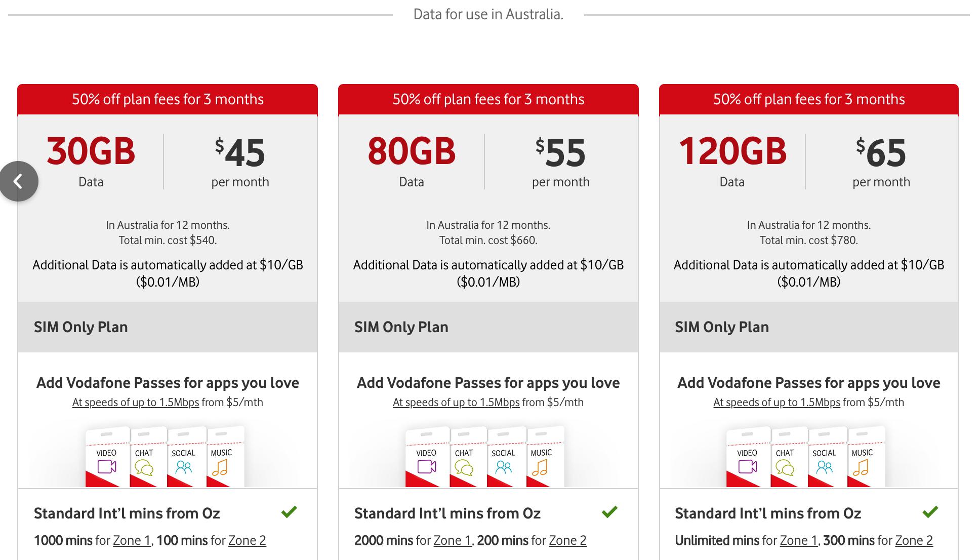
Task: Click green checkmark on 120GB plan Int'l mins
Action: click(930, 512)
